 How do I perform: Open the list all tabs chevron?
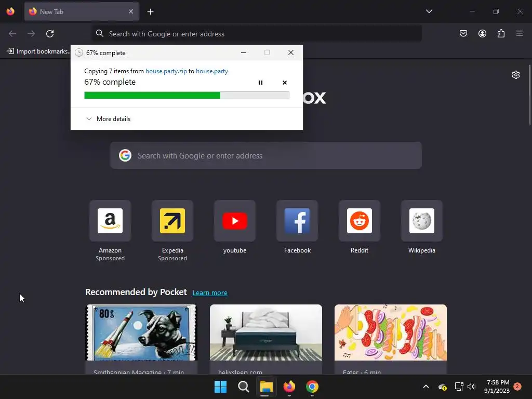[x=429, y=11]
